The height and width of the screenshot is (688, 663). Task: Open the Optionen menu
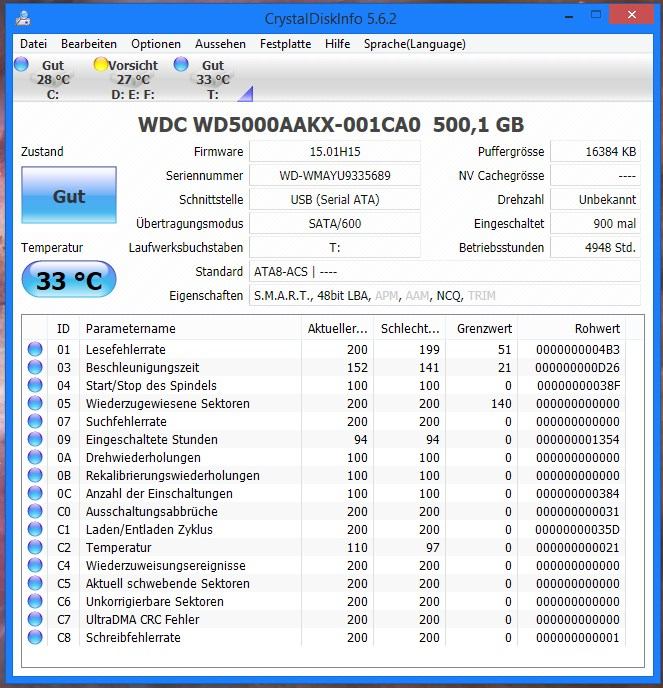tap(156, 44)
